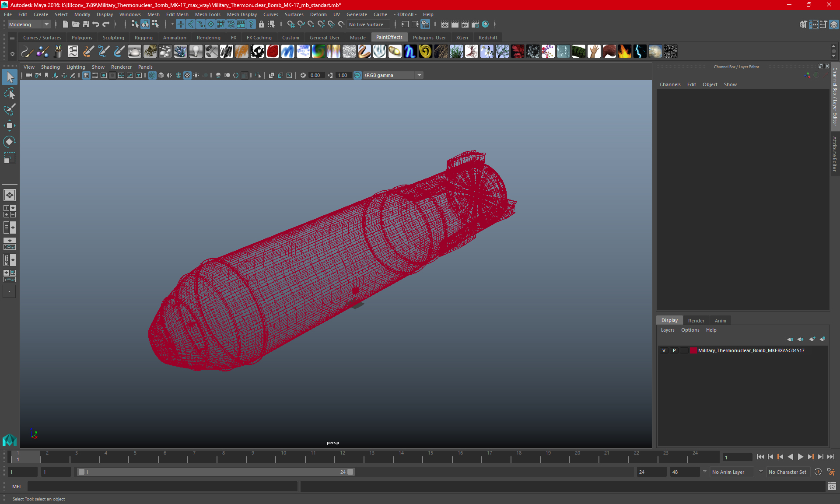Choose the Move tool in toolbox
This screenshot has width=840, height=504.
point(10,126)
